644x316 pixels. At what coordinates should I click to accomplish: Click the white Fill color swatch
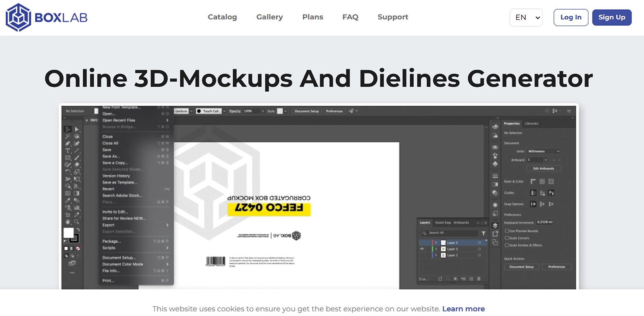tap(68, 232)
